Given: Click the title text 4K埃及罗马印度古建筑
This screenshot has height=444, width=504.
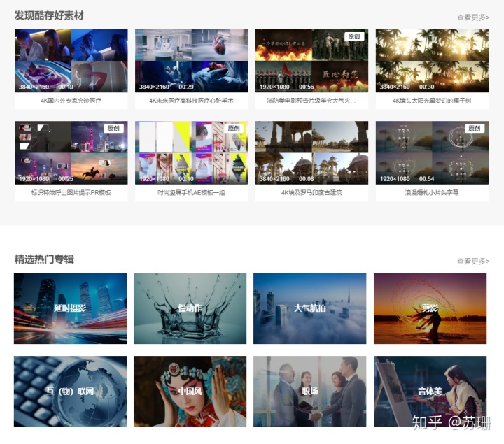Looking at the screenshot, I should (311, 192).
